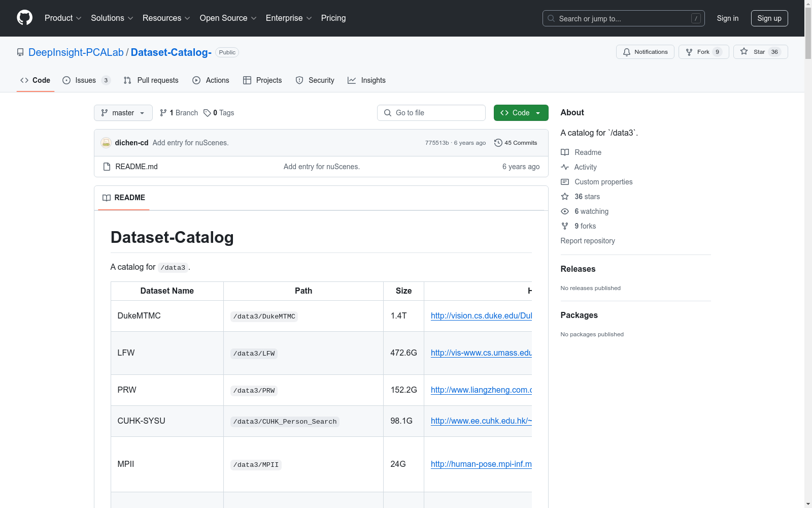
Task: Open the LFW homepage link
Action: 481,353
